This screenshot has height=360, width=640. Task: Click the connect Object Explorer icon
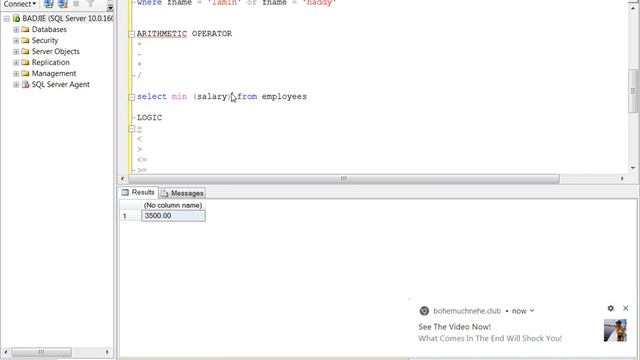tap(48, 4)
